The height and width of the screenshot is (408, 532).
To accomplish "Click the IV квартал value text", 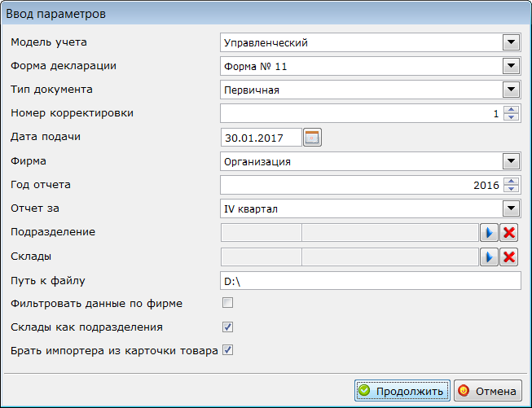I will [251, 208].
